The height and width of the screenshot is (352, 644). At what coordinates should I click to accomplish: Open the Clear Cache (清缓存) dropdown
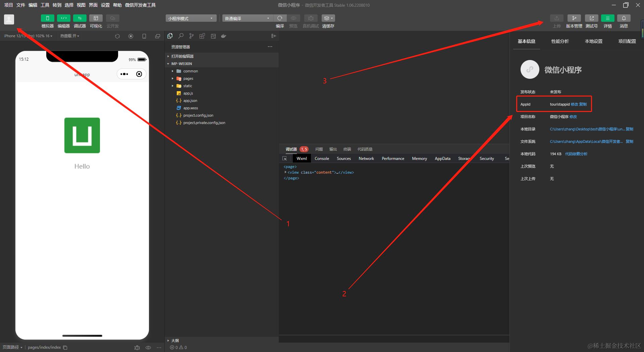tap(328, 18)
